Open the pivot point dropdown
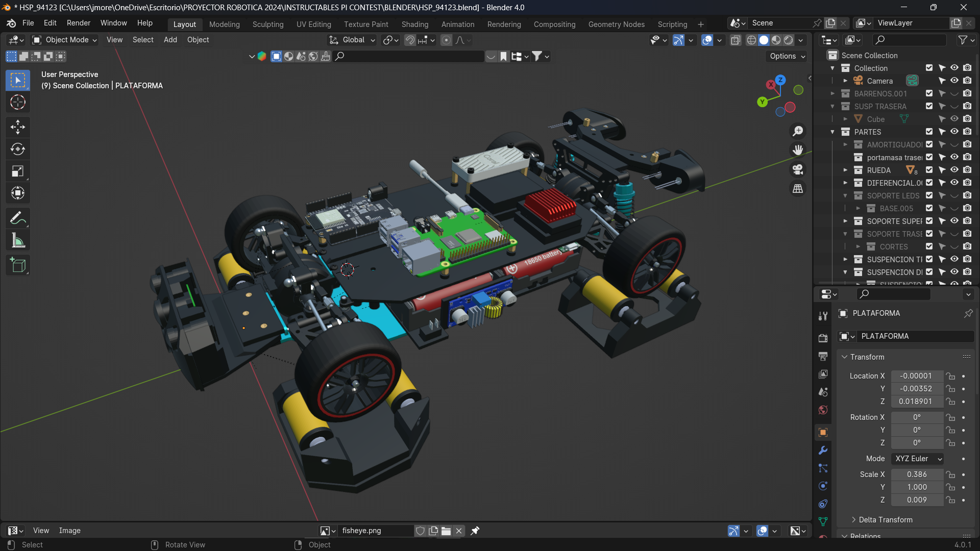Image resolution: width=980 pixels, height=551 pixels. 390,40
